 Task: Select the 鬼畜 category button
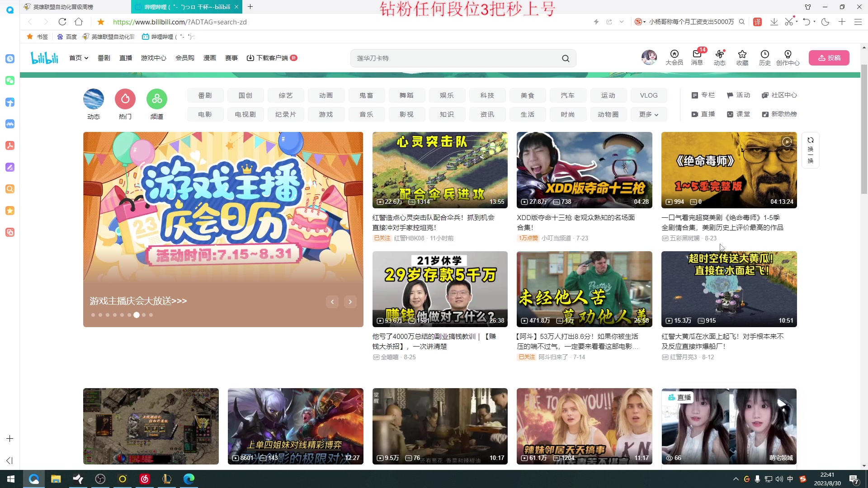click(366, 95)
